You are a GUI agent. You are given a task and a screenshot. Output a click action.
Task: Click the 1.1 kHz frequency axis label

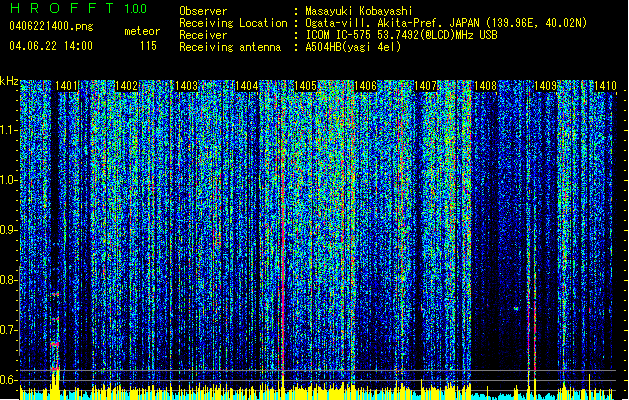pyautogui.click(x=8, y=130)
